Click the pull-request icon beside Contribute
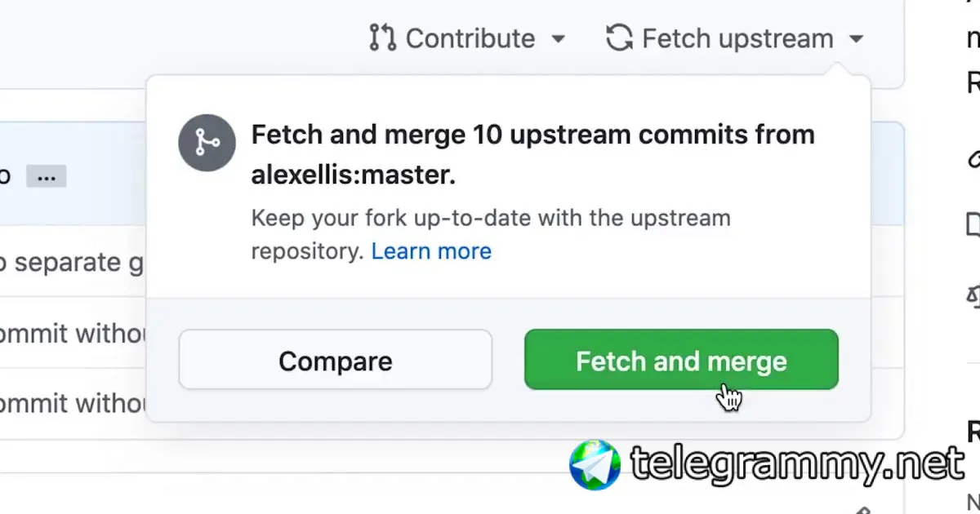 382,38
